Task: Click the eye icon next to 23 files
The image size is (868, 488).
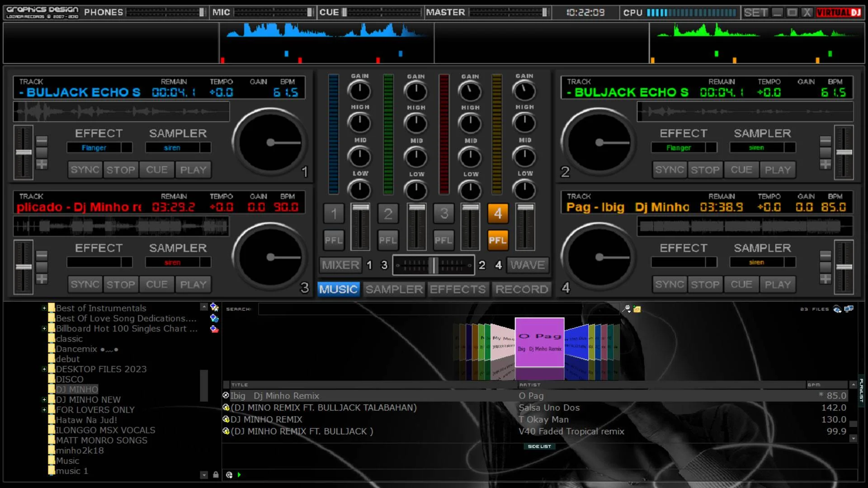Action: tap(837, 309)
